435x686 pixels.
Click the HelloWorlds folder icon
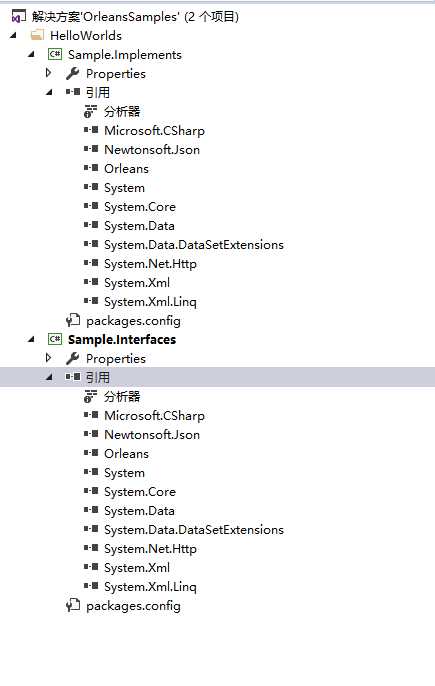[x=37, y=35]
